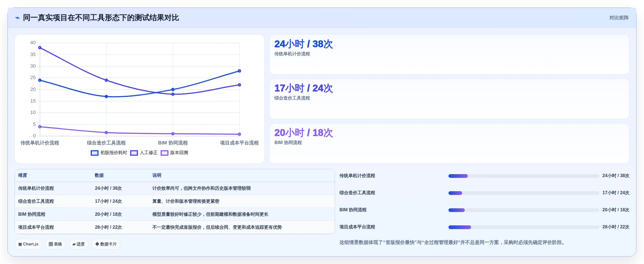644x264 pixels.
Task: Click the chart x-axis label 项目成本平台流程
Action: pos(239,143)
